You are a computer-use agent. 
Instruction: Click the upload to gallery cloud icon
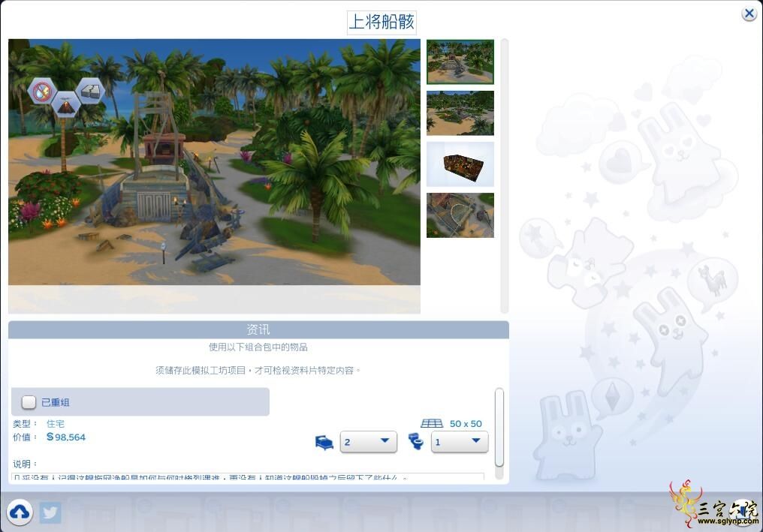click(x=20, y=512)
